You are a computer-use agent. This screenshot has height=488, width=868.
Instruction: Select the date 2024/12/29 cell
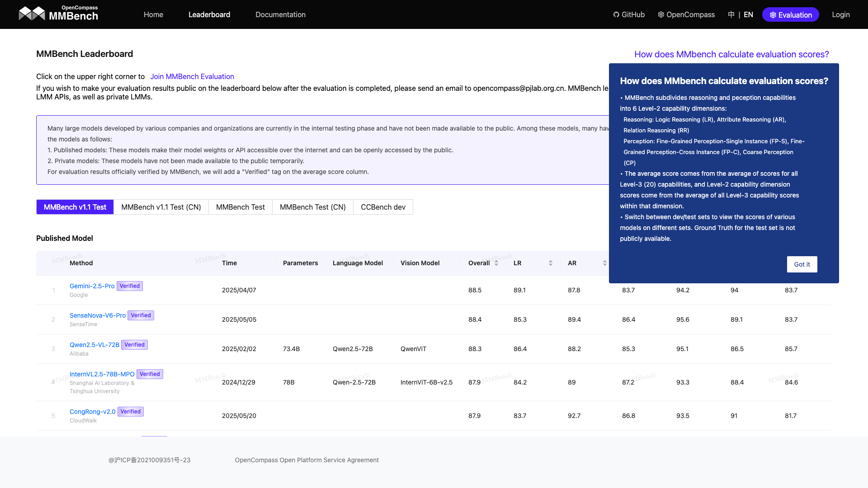click(239, 382)
